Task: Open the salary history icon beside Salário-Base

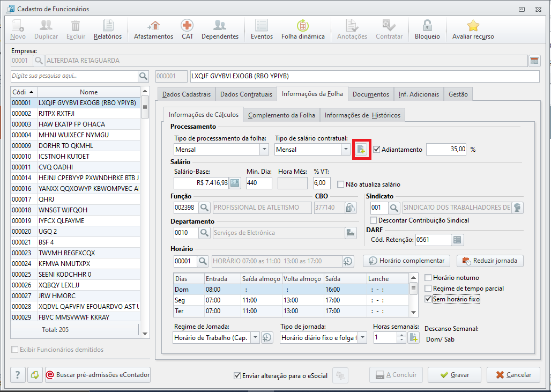Action: (235, 183)
